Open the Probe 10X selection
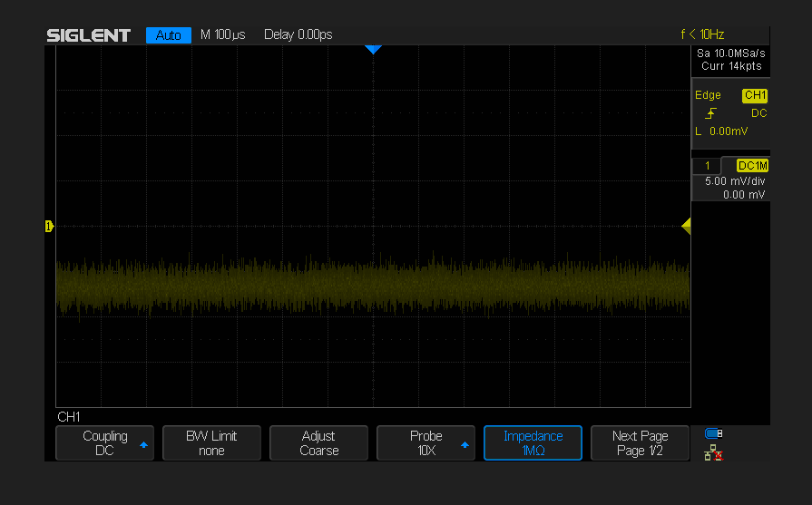 (x=426, y=443)
